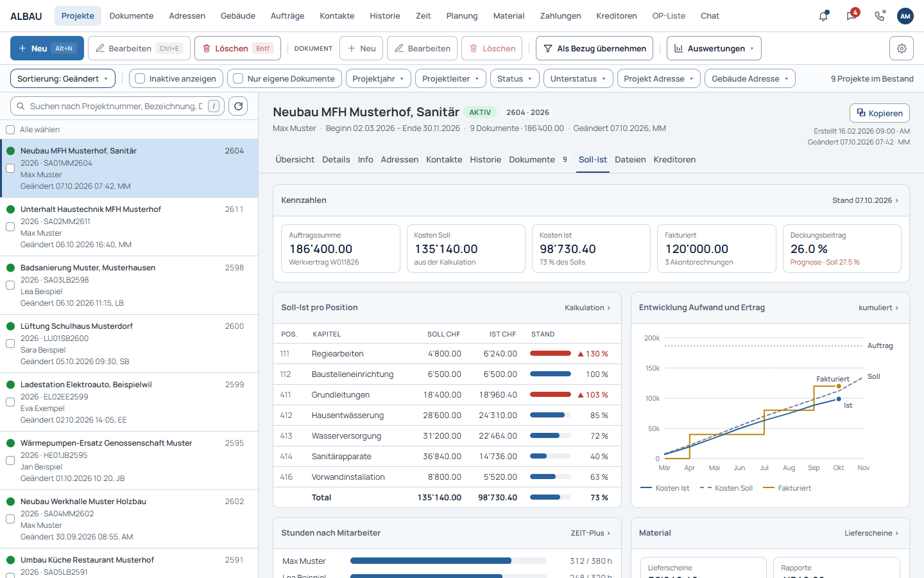Open the Kalkulation link
The image size is (924, 578).
(587, 308)
